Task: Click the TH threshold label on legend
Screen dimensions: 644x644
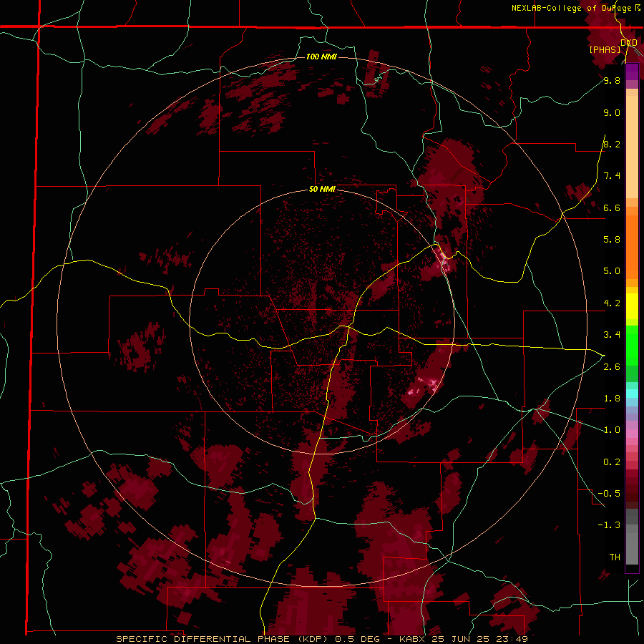Action: click(615, 557)
